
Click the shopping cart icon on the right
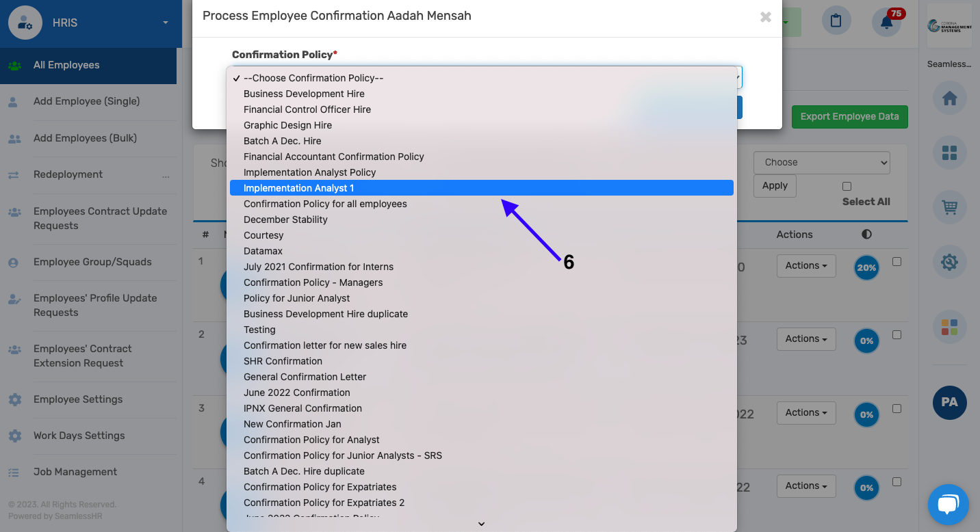pos(949,207)
